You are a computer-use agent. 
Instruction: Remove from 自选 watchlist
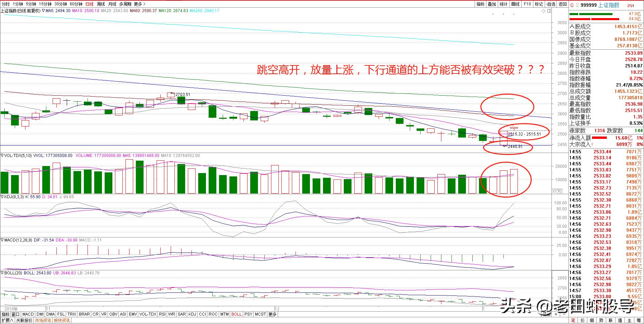click(x=550, y=4)
